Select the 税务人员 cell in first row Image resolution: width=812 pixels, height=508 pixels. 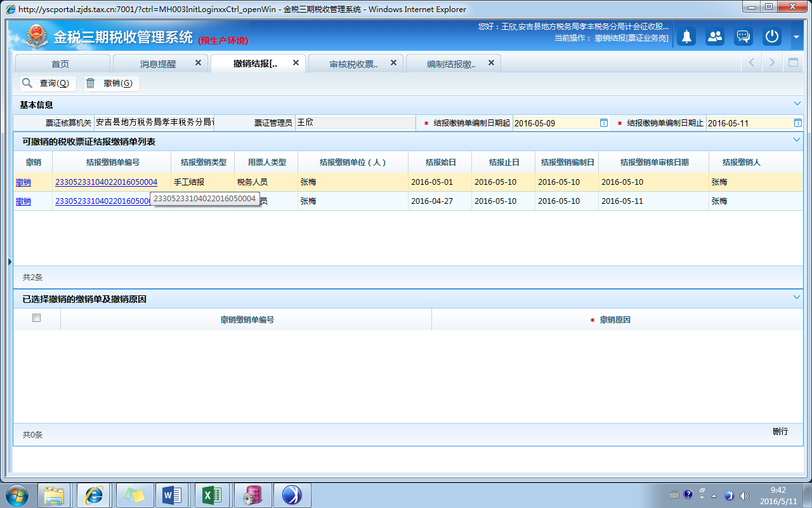[266, 182]
